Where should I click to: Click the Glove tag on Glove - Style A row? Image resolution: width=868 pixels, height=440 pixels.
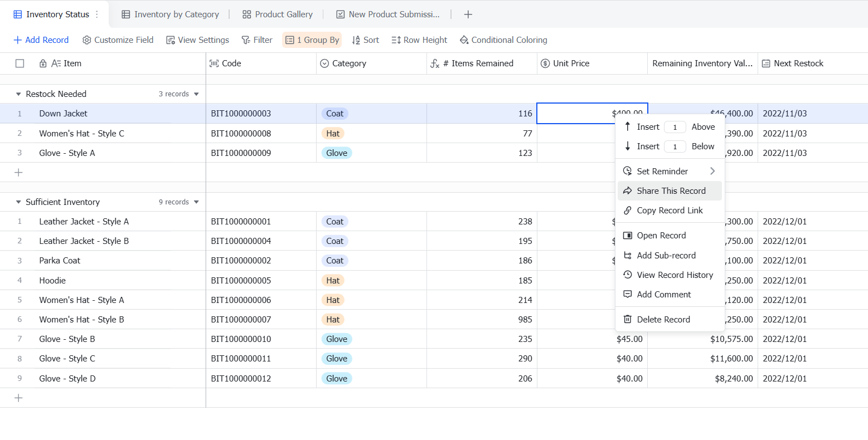point(337,153)
